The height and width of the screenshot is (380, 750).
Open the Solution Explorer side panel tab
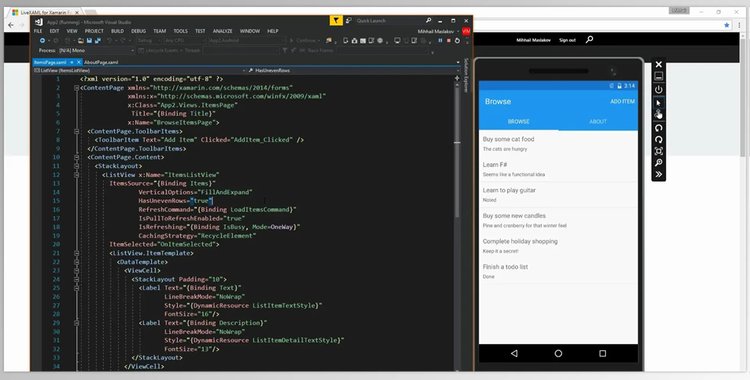[467, 75]
